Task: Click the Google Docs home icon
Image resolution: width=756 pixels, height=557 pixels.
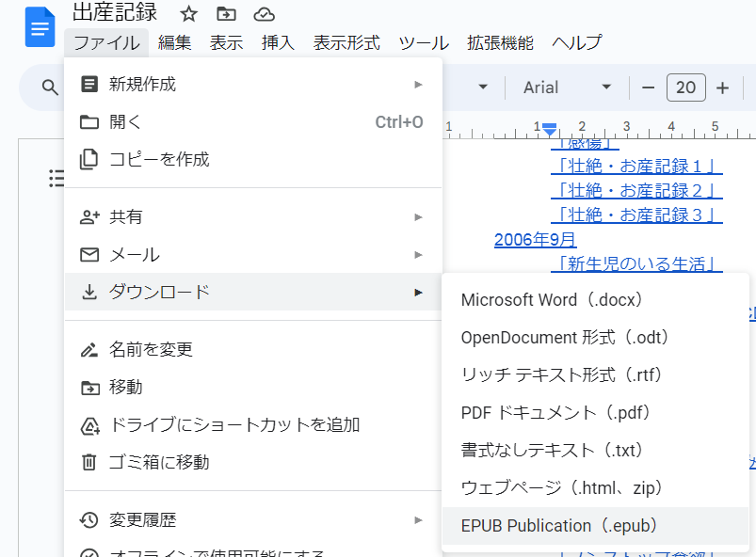Action: [x=40, y=27]
